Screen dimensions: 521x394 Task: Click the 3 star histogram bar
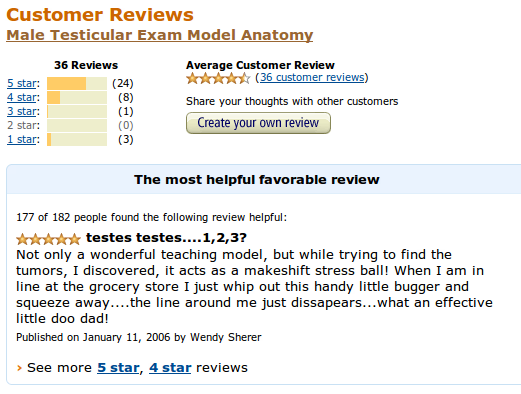pos(77,111)
